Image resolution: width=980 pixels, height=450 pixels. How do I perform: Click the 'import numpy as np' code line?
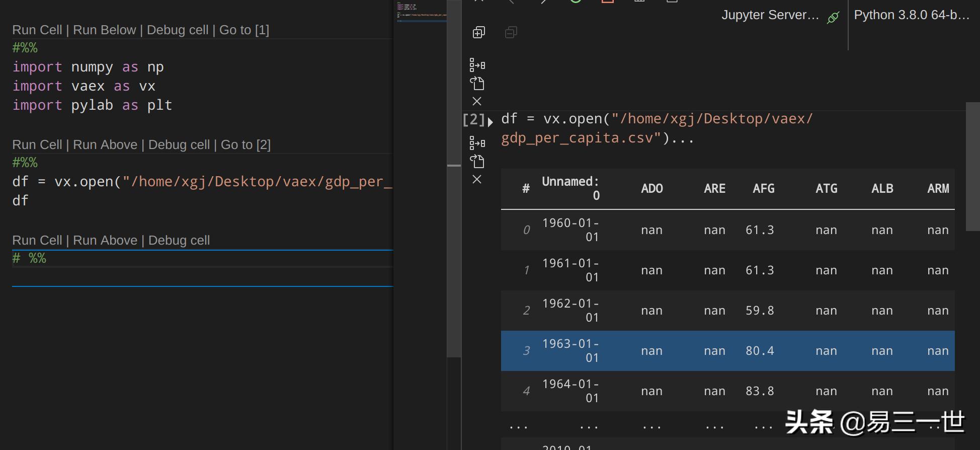tap(88, 67)
